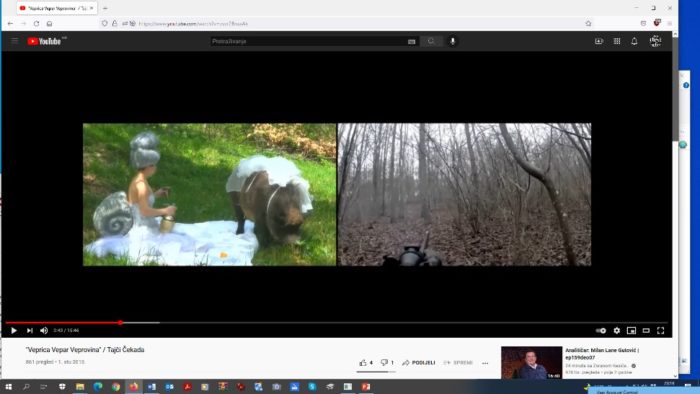Open the Pocket save icon in toolbar

pyautogui.click(x=643, y=24)
